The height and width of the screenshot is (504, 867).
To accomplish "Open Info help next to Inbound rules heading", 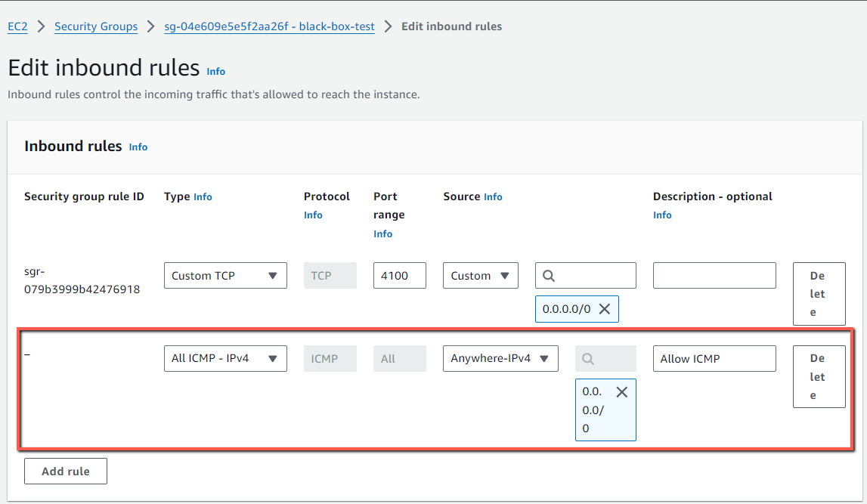I will pos(138,147).
